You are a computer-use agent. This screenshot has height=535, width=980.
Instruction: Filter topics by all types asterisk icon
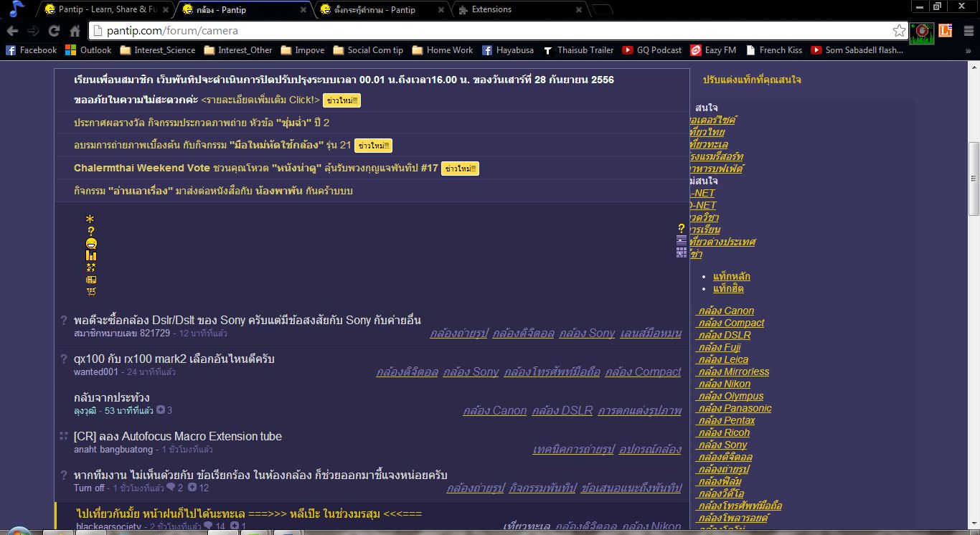tap(90, 219)
